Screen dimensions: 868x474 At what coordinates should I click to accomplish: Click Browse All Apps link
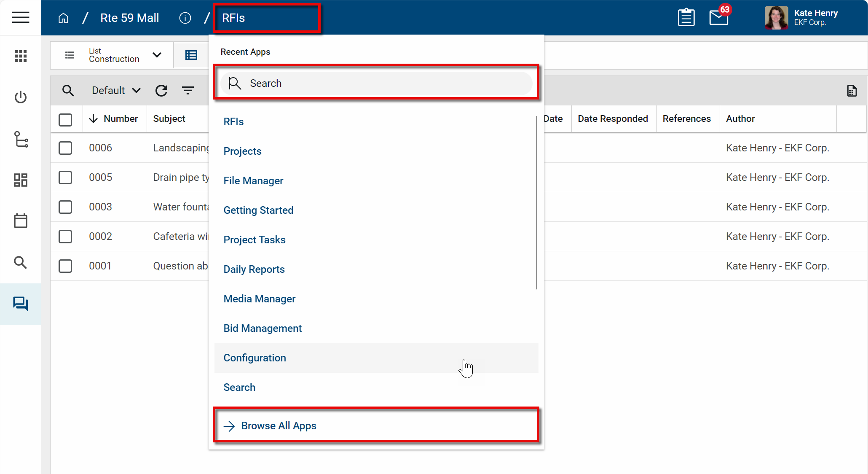(279, 426)
